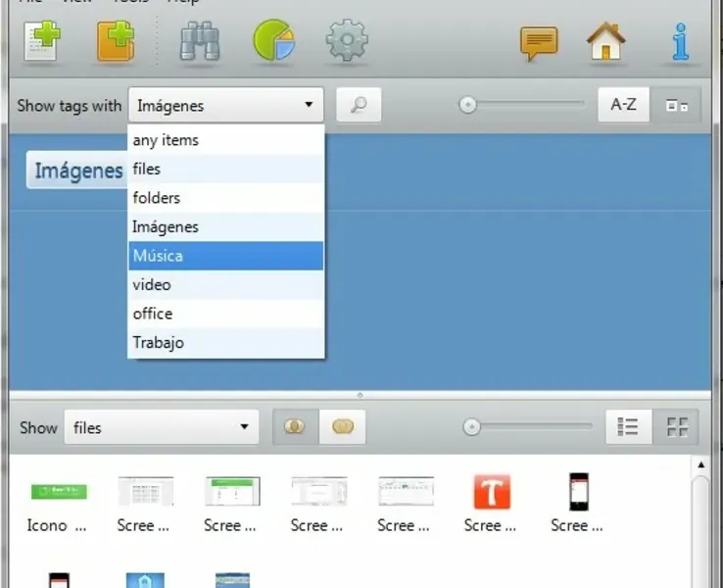
Task: Click the file list scroll up arrow
Action: coord(700,465)
